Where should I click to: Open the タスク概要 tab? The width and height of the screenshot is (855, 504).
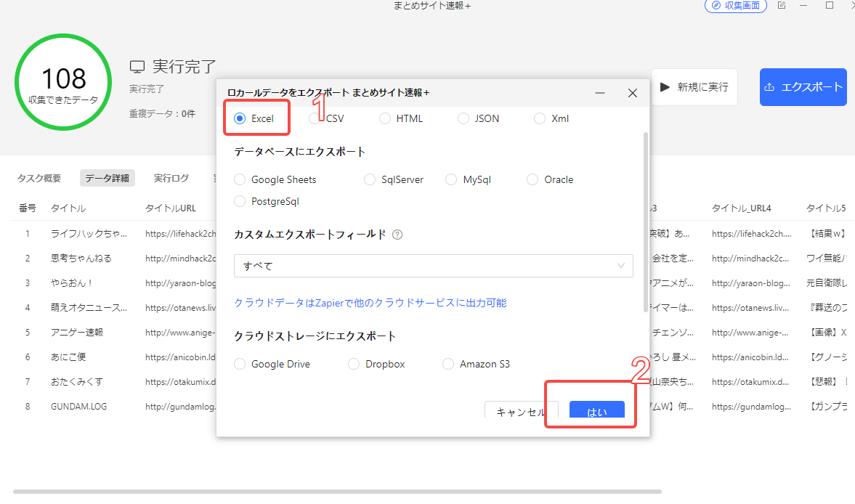click(x=39, y=178)
